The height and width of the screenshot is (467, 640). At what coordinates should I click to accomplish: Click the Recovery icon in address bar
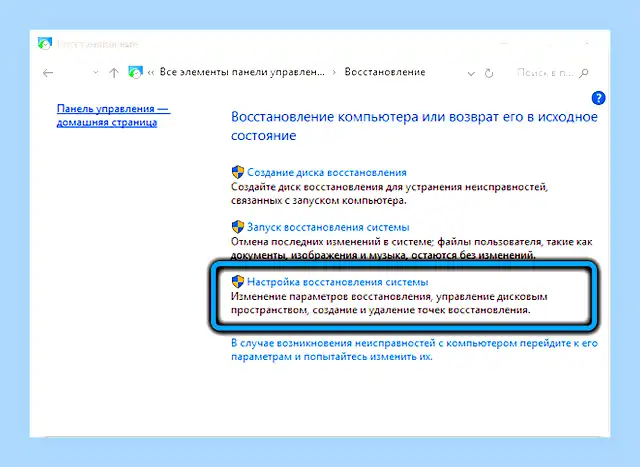135,72
